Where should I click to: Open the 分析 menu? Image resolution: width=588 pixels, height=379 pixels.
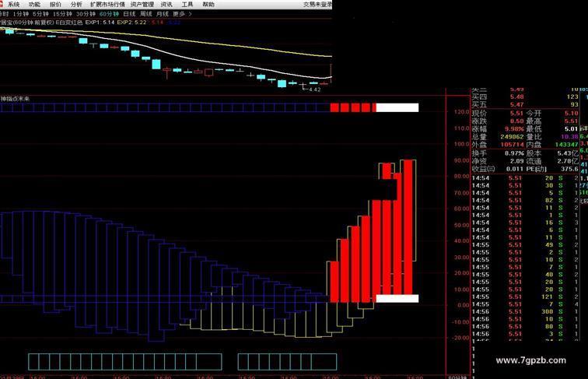tap(76, 5)
